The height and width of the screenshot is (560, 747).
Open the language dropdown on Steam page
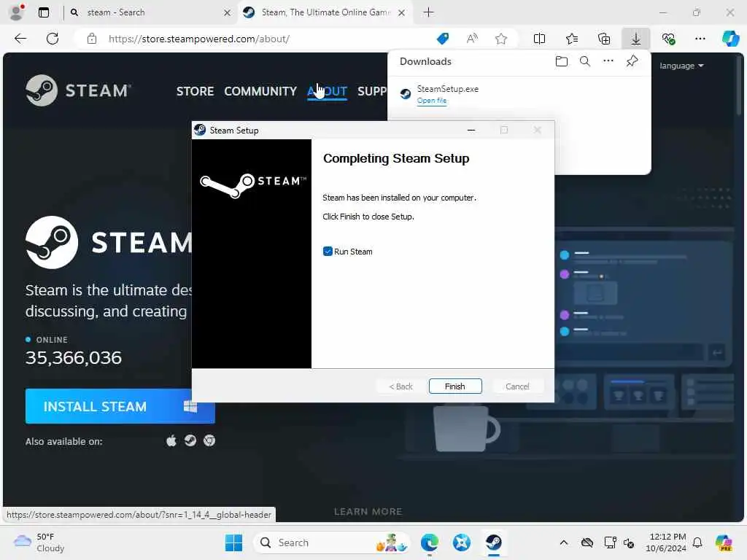[x=681, y=66]
